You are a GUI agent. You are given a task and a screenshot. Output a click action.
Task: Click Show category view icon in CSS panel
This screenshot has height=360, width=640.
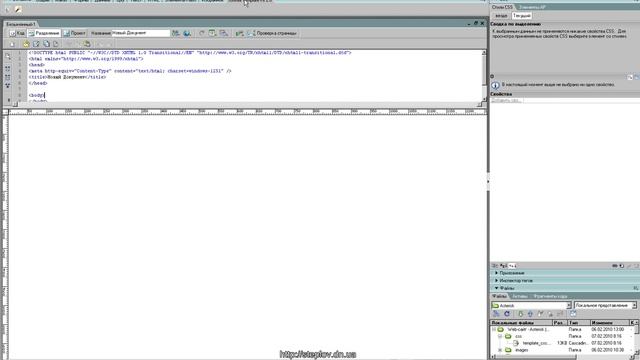pos(495,266)
